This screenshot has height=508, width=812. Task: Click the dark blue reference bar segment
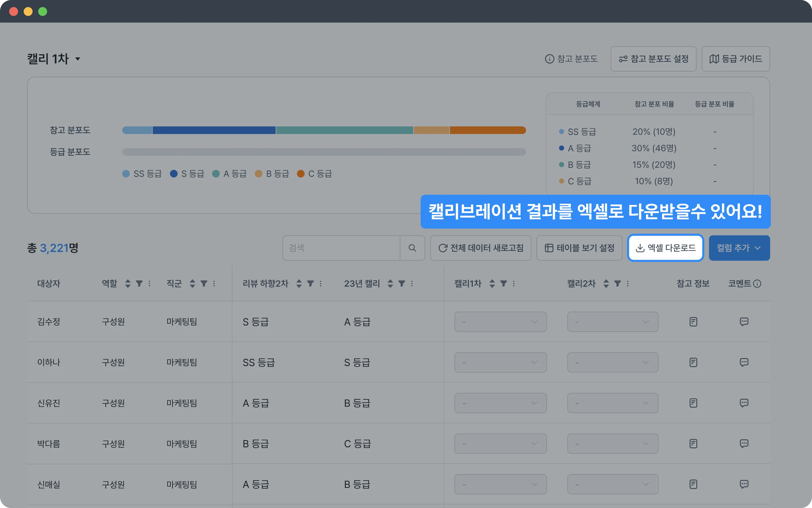tap(214, 130)
